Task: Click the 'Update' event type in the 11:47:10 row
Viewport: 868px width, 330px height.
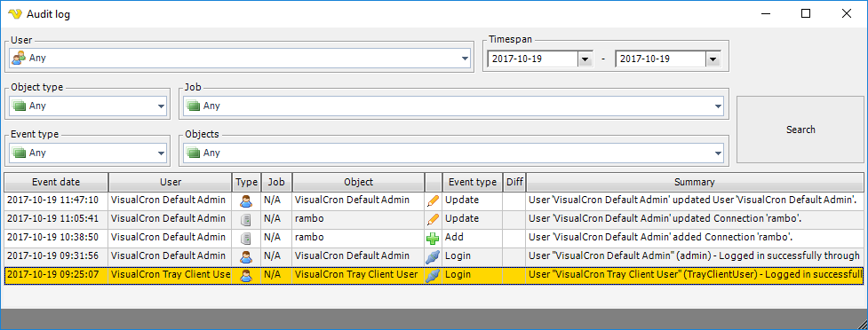Action: 462,200
